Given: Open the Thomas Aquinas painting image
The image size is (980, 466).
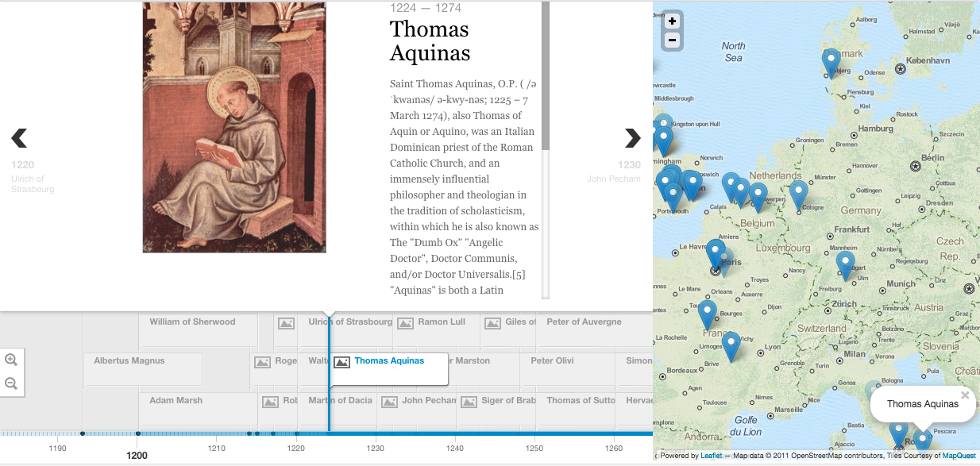Looking at the screenshot, I should coord(234,127).
